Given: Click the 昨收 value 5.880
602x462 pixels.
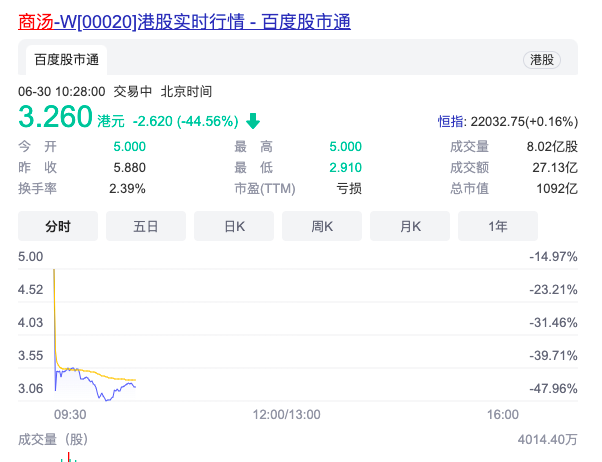Looking at the screenshot, I should coord(129,167).
